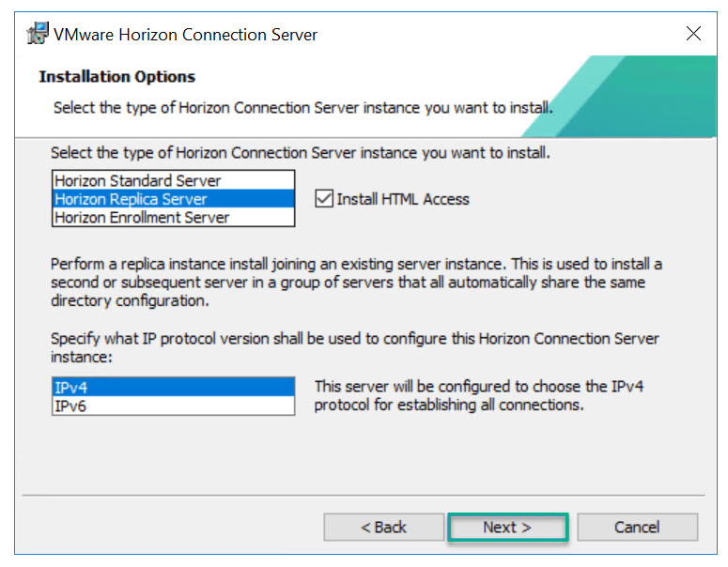The image size is (728, 567).
Task: Proceed by clicking the Next button
Action: click(x=507, y=528)
